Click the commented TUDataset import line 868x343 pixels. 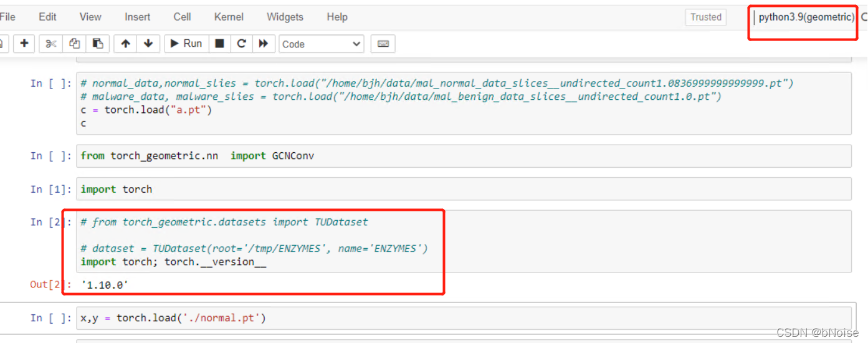point(224,222)
